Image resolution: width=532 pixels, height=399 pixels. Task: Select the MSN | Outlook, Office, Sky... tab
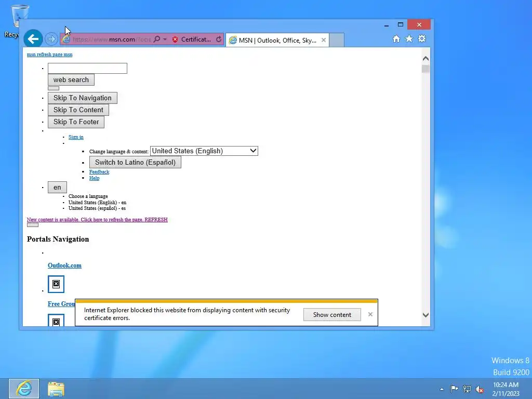tap(277, 41)
